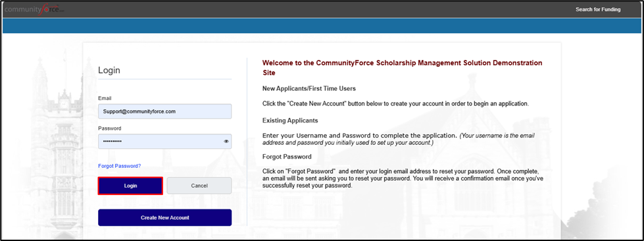
Task: Click the Cancel button
Action: 199,186
